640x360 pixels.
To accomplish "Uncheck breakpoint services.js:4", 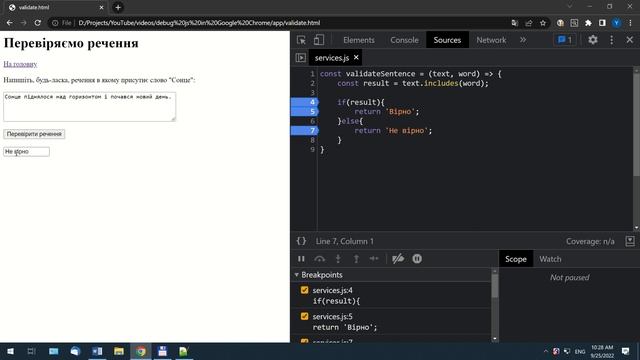I will point(304,290).
